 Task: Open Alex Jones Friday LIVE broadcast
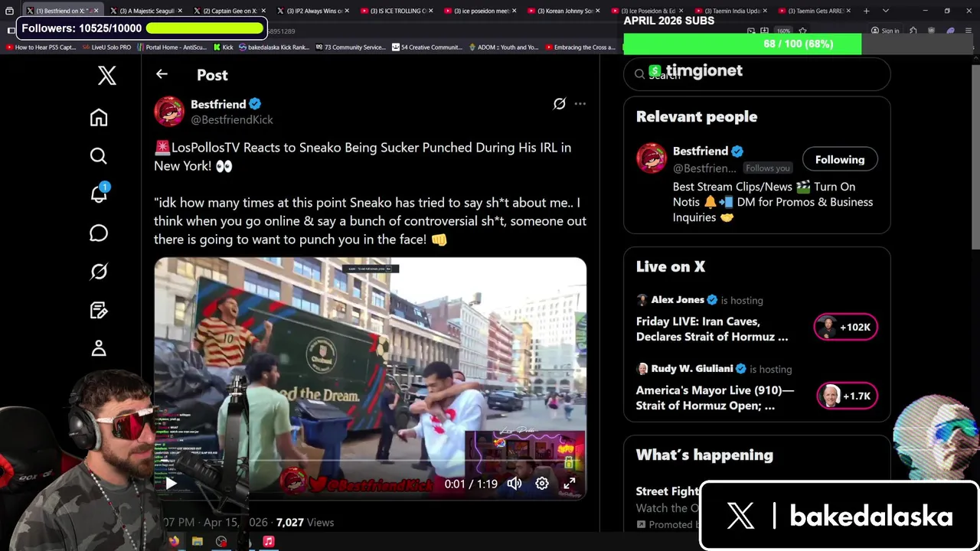[712, 329]
